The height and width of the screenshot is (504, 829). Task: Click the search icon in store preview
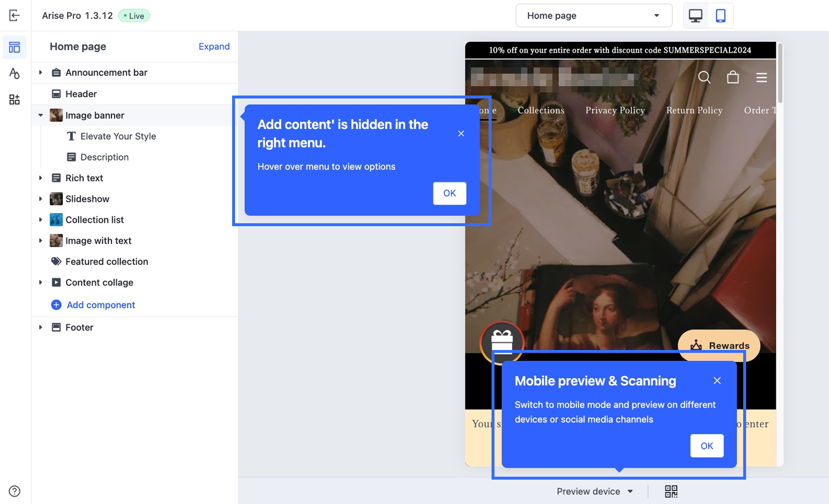704,77
